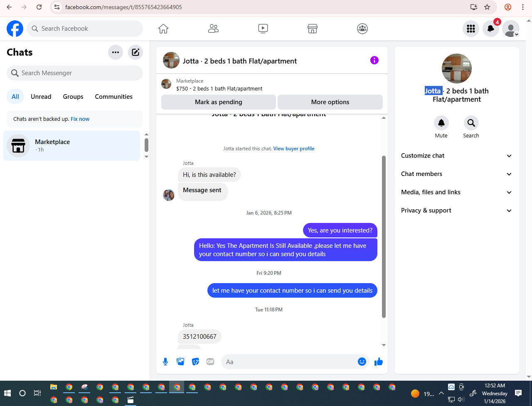Send a thumbs-up like
Viewport: 532px width, 406px height.
pyautogui.click(x=378, y=362)
